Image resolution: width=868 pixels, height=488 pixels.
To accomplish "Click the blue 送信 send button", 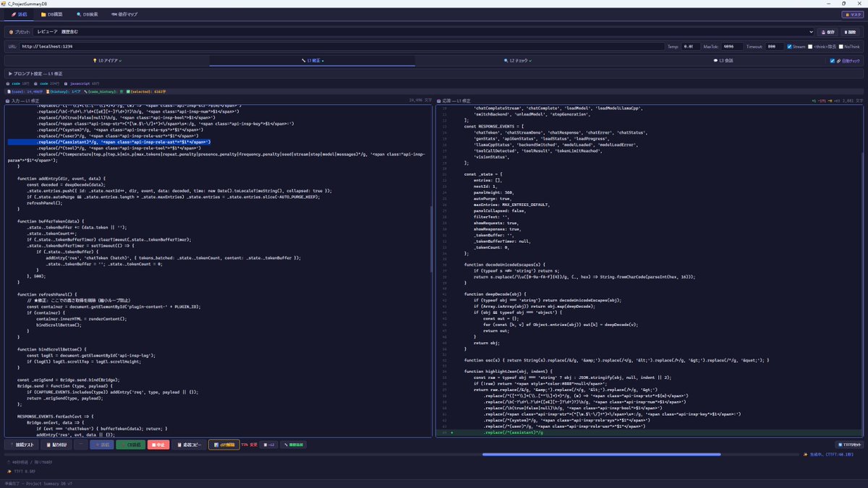I will point(101,445).
